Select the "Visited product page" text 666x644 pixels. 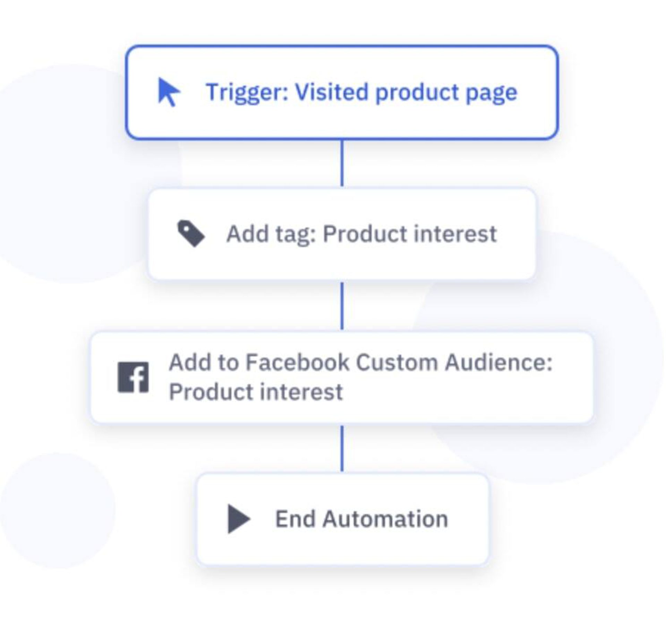click(406, 92)
